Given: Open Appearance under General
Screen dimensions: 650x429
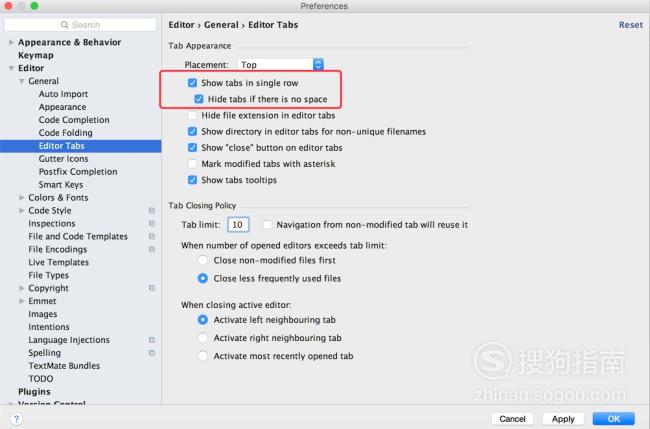Looking at the screenshot, I should pos(62,107).
